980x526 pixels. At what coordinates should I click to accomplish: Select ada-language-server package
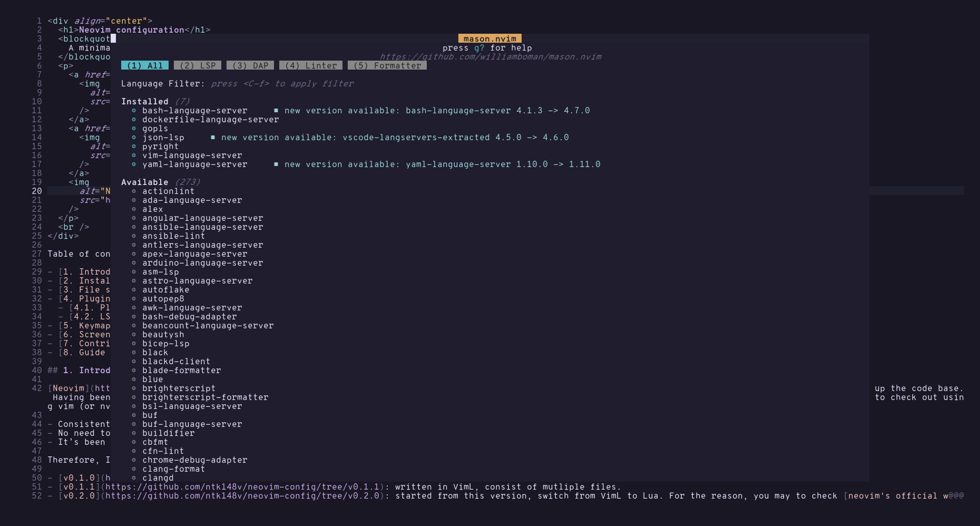[192, 200]
